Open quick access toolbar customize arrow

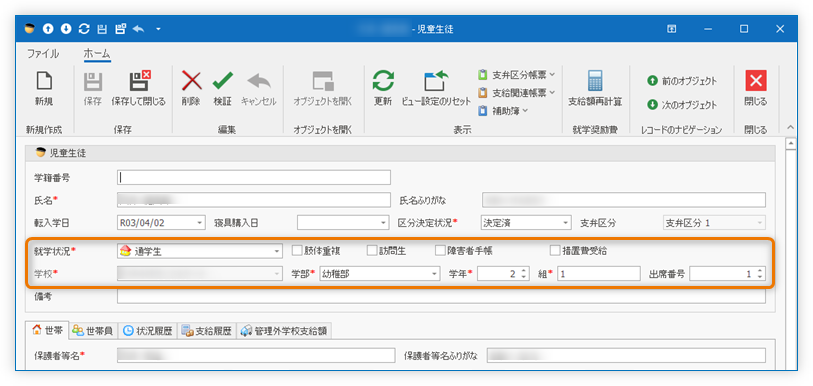[x=158, y=30]
